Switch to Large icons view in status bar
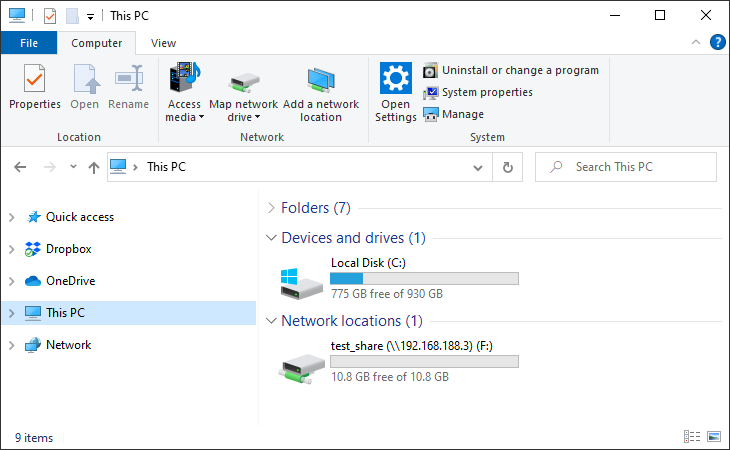Screen dimensions: 730x450 pyautogui.click(x=714, y=437)
